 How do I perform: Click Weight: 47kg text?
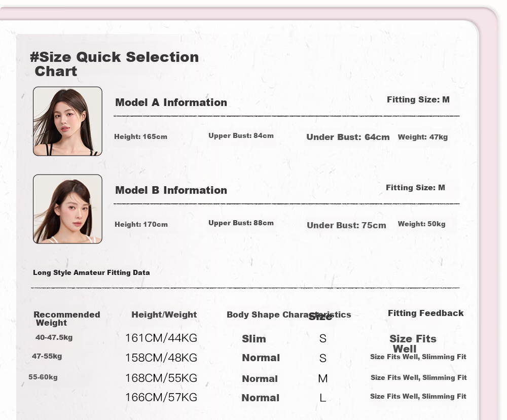click(423, 137)
